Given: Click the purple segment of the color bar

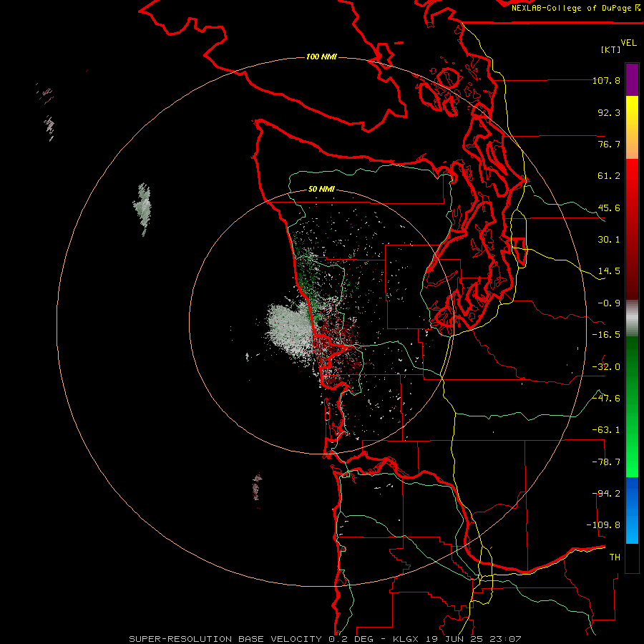Looking at the screenshot, I should [632, 79].
